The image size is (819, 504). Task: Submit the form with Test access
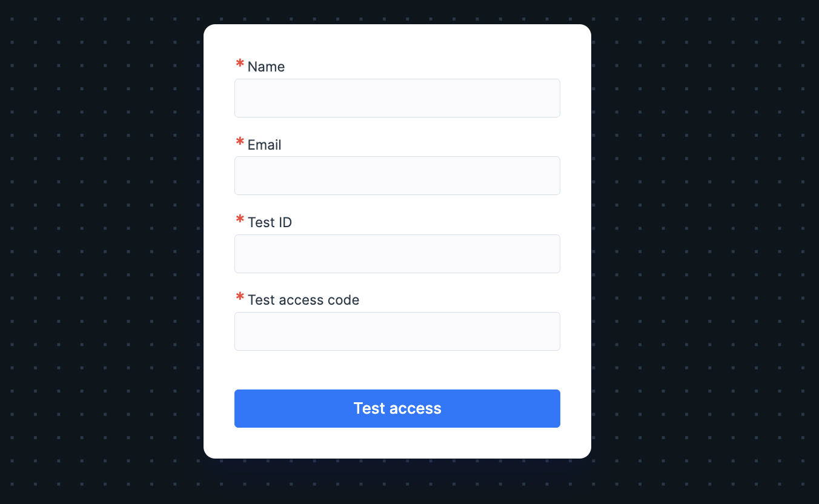(397, 408)
